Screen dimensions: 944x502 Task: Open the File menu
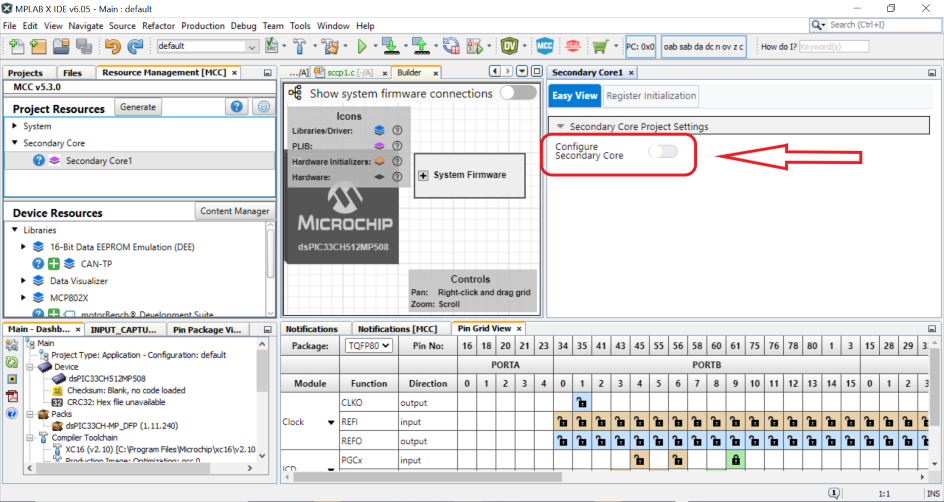coord(10,26)
